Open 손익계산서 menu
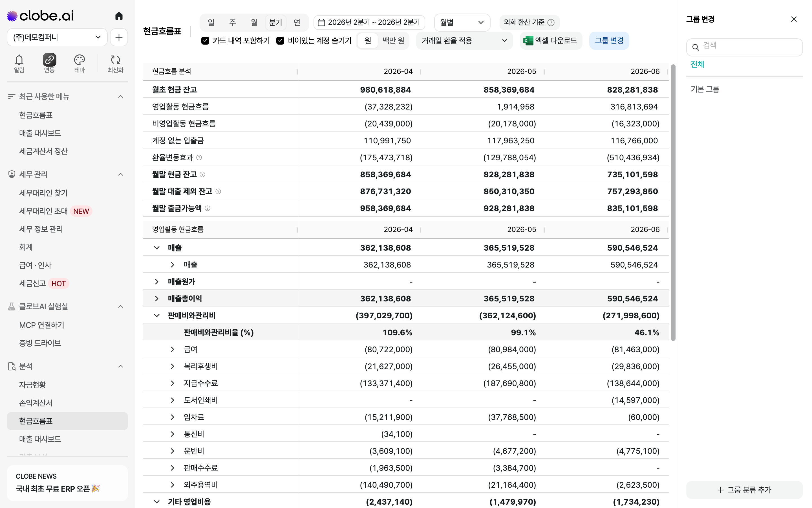The width and height of the screenshot is (812, 508). click(x=36, y=403)
